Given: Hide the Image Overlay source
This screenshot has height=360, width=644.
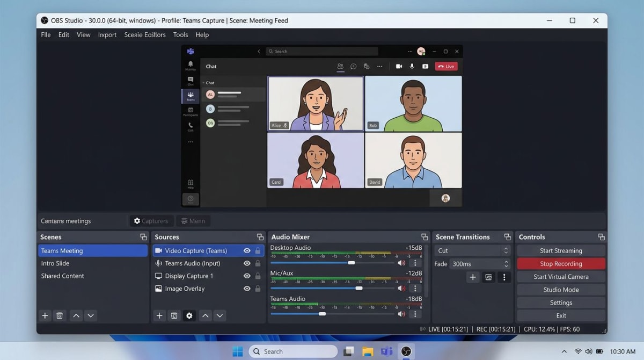Looking at the screenshot, I should [247, 289].
